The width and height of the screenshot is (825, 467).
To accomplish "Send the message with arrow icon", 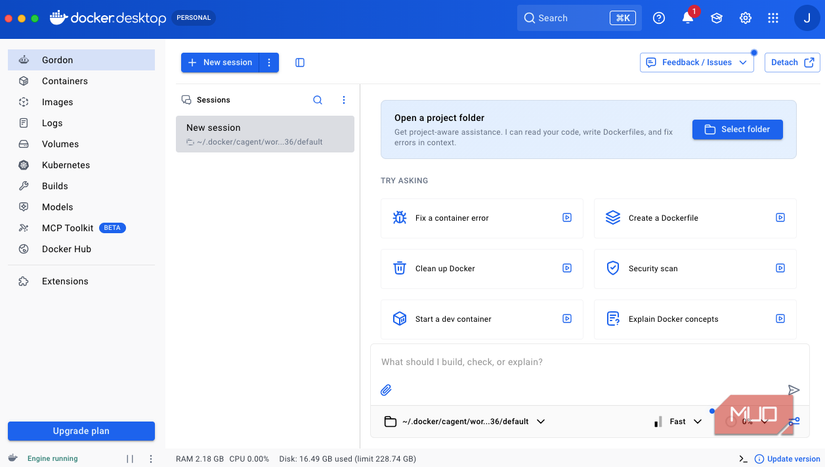I will pyautogui.click(x=793, y=390).
